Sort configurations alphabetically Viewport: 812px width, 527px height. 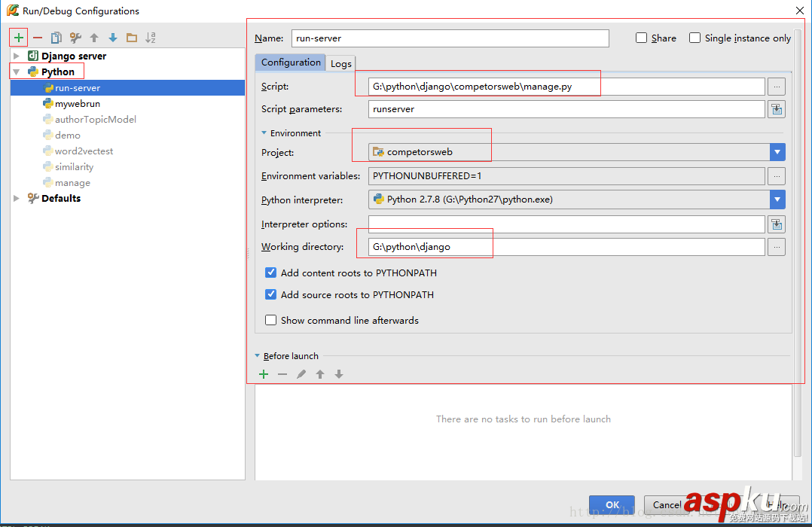150,38
